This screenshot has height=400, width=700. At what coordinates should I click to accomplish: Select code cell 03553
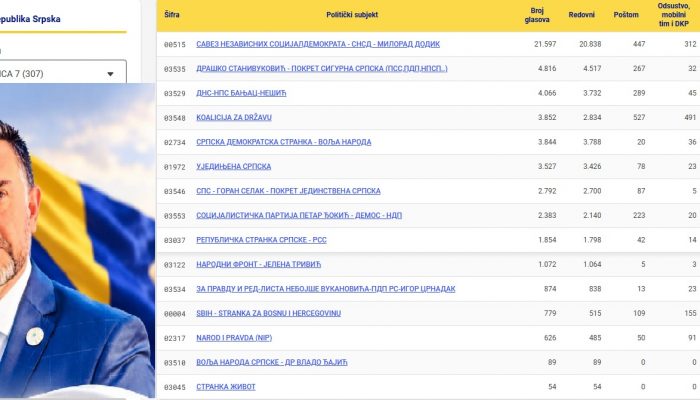175,216
